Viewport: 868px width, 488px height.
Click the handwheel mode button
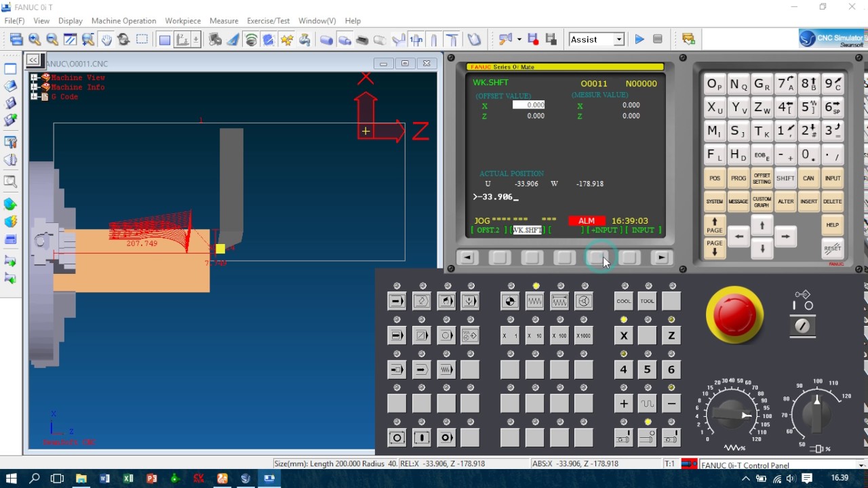tap(584, 301)
